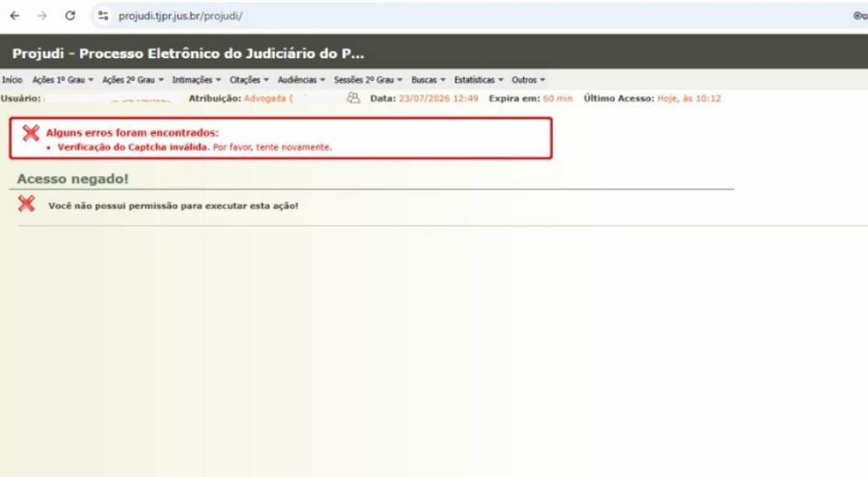Click the password key icon in address bar

pyautogui.click(x=860, y=16)
